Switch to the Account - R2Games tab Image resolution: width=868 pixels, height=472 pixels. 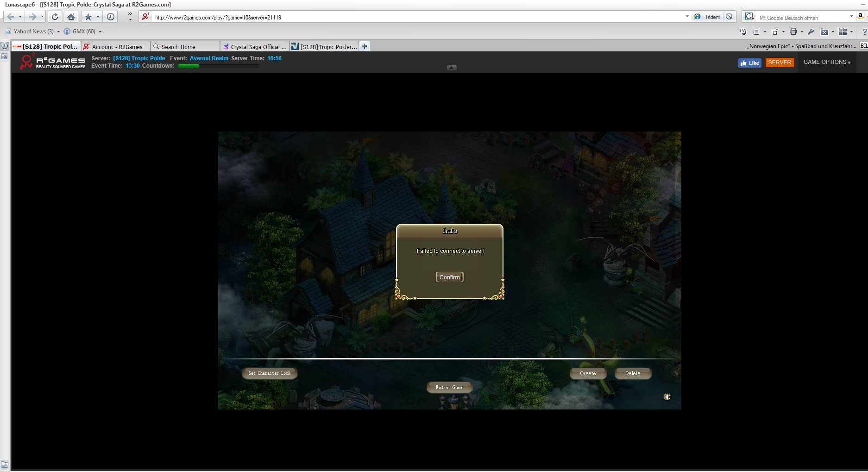coord(117,47)
